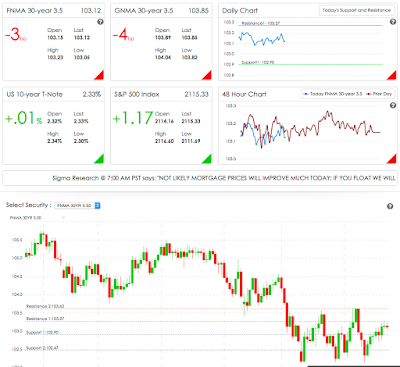400x367 pixels.
Task: Click green corner triangle on S&P 500 card
Action: coord(208,160)
